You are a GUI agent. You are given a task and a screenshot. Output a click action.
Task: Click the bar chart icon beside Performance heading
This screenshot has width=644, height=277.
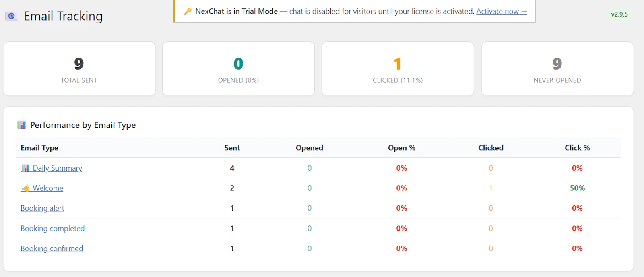22,125
